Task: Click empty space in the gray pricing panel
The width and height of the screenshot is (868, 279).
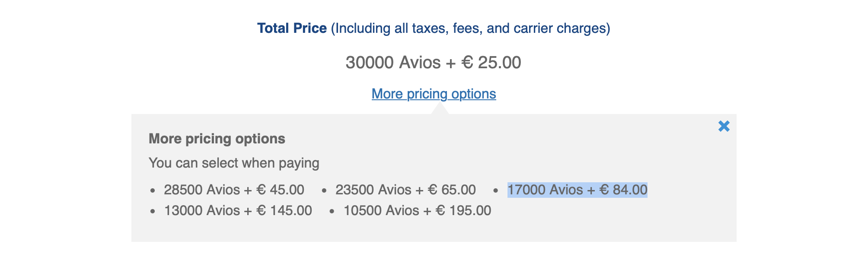Action: 605,225
